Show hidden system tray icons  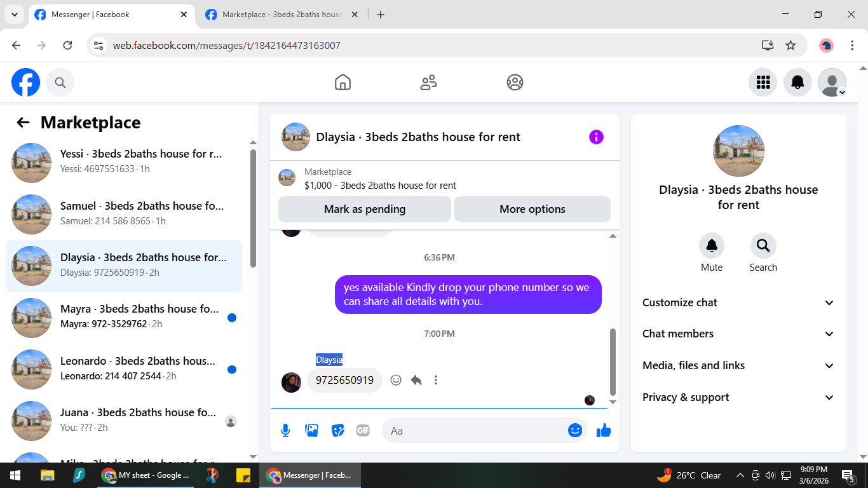(x=740, y=475)
